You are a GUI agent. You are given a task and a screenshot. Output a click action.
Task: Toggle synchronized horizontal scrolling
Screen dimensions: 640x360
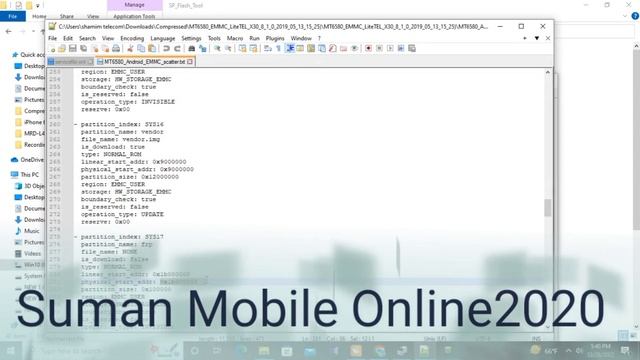coord(253,49)
